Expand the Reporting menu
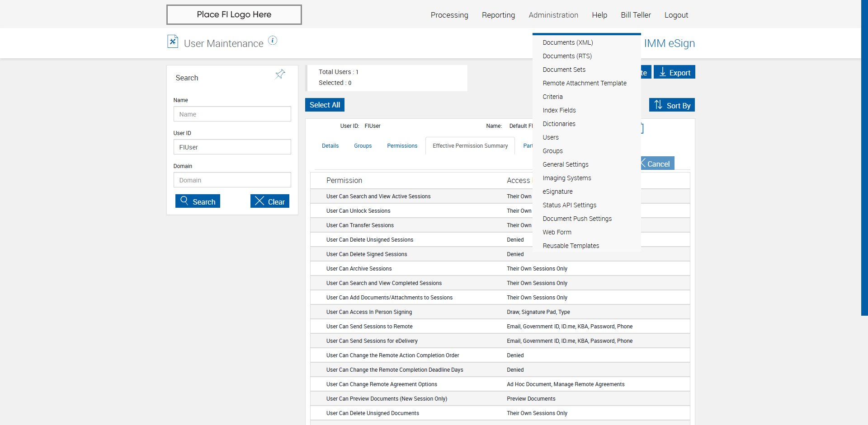The height and width of the screenshot is (425, 868). [x=498, y=15]
